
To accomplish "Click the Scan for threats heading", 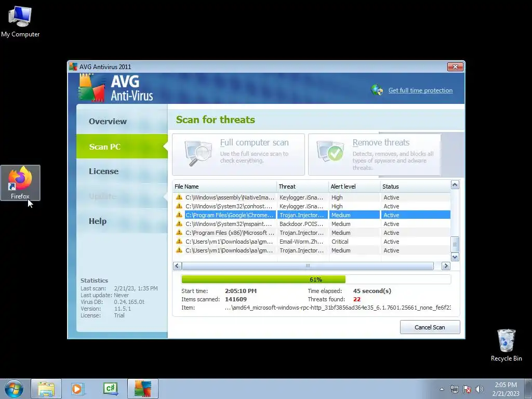I will tap(216, 119).
